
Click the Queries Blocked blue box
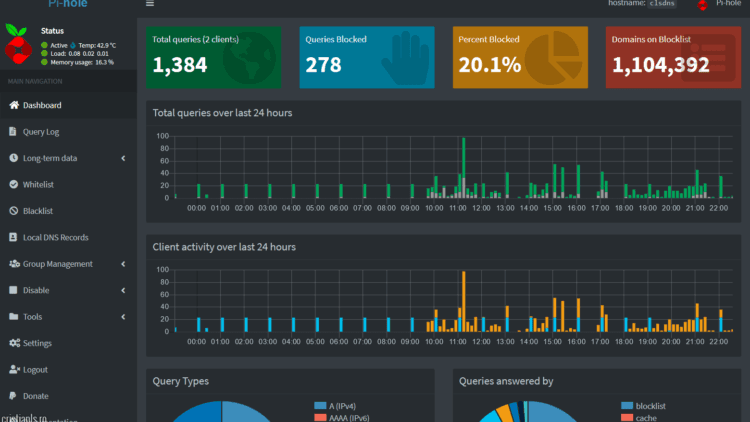click(x=367, y=56)
